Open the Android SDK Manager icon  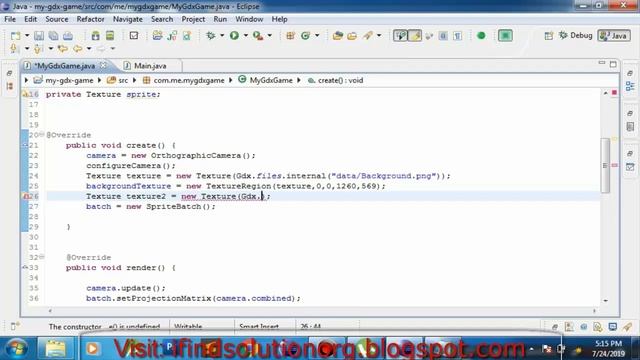click(x=96, y=36)
